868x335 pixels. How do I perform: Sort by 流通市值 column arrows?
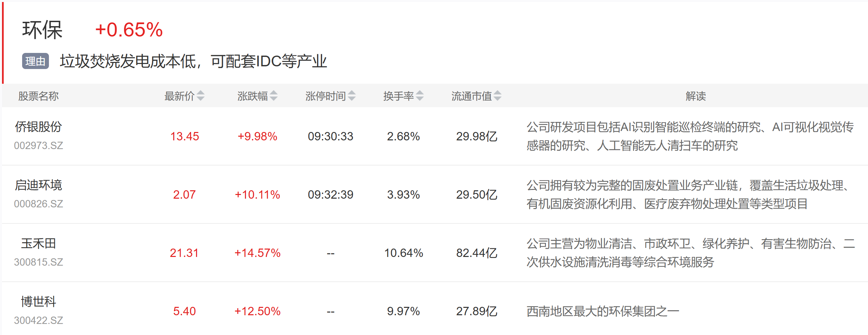click(497, 96)
